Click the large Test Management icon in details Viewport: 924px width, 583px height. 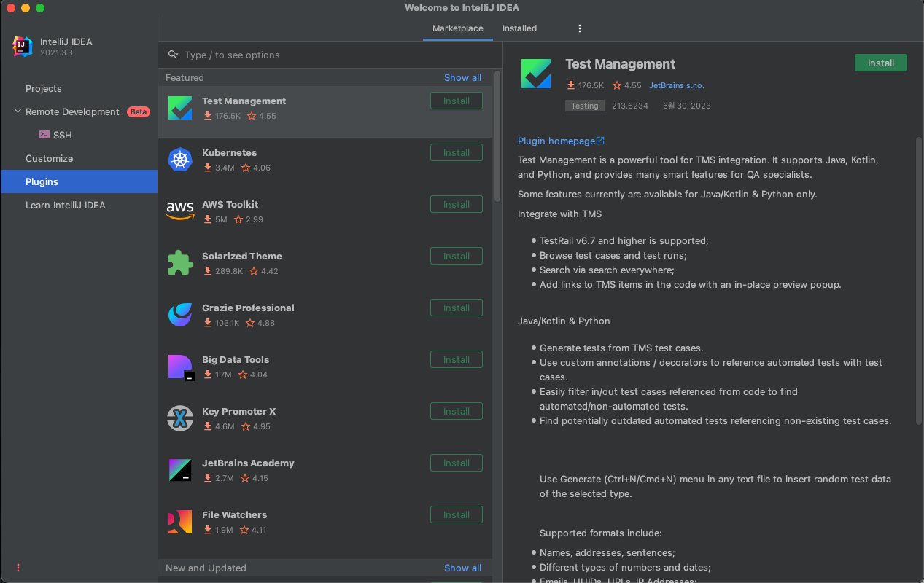click(x=536, y=74)
